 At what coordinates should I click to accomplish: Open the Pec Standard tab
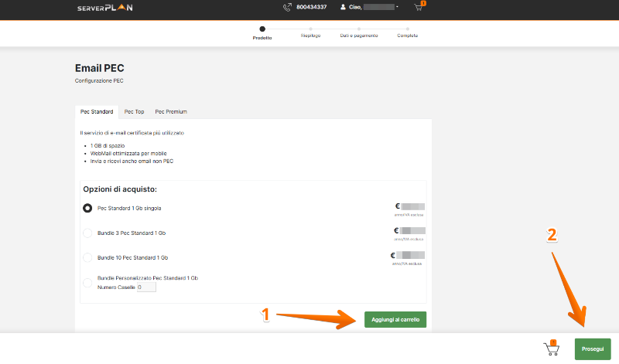[97, 112]
